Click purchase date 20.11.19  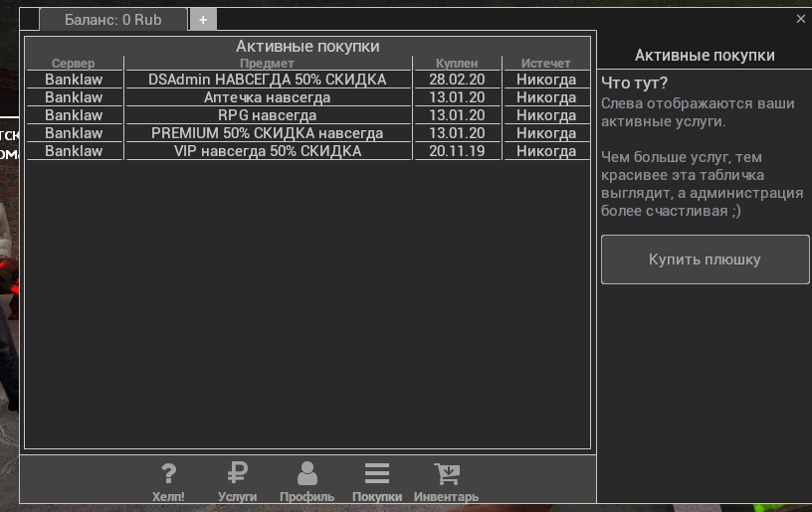pos(457,151)
